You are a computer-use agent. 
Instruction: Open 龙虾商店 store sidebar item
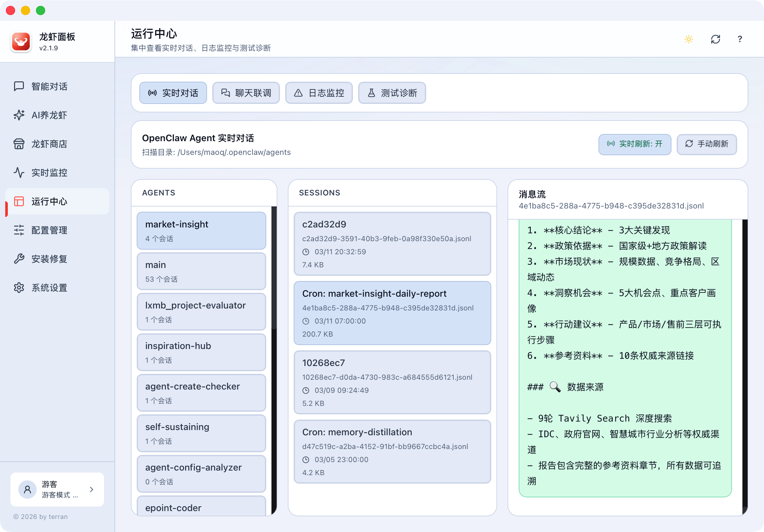tap(49, 144)
